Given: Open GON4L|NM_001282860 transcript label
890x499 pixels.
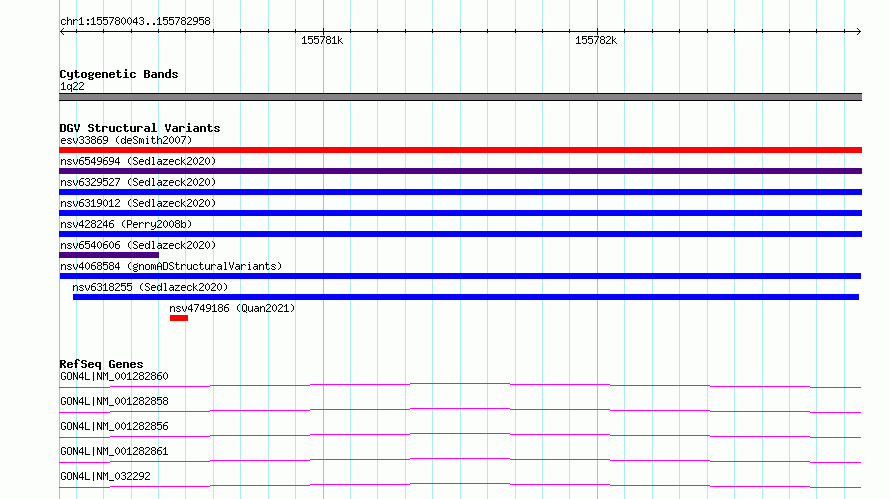Looking at the screenshot, I should point(114,376).
